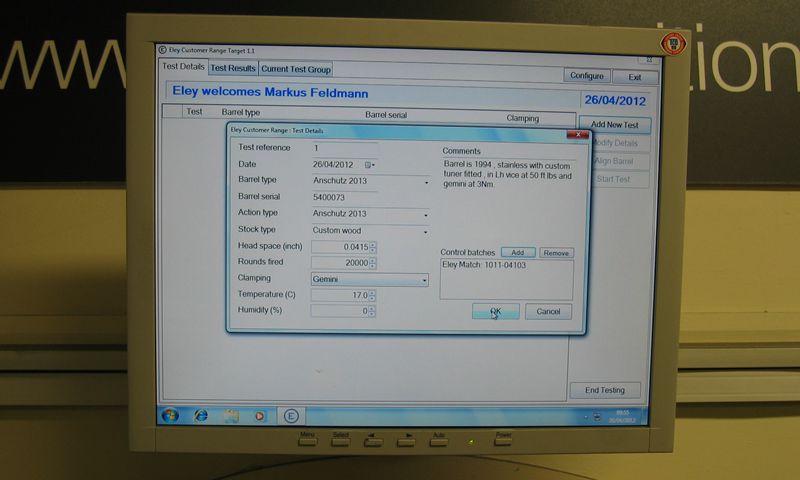The width and height of the screenshot is (800, 480).
Task: Click the Test reference field
Action: click(344, 148)
